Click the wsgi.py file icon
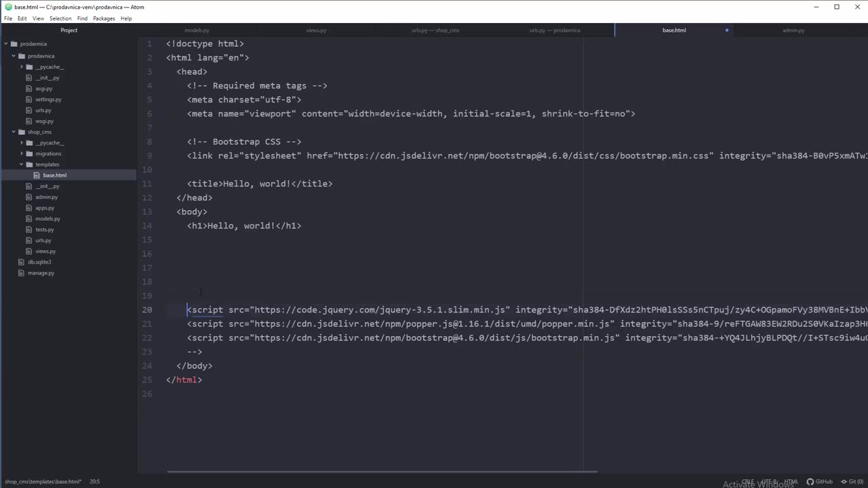The image size is (868, 488). 29,121
